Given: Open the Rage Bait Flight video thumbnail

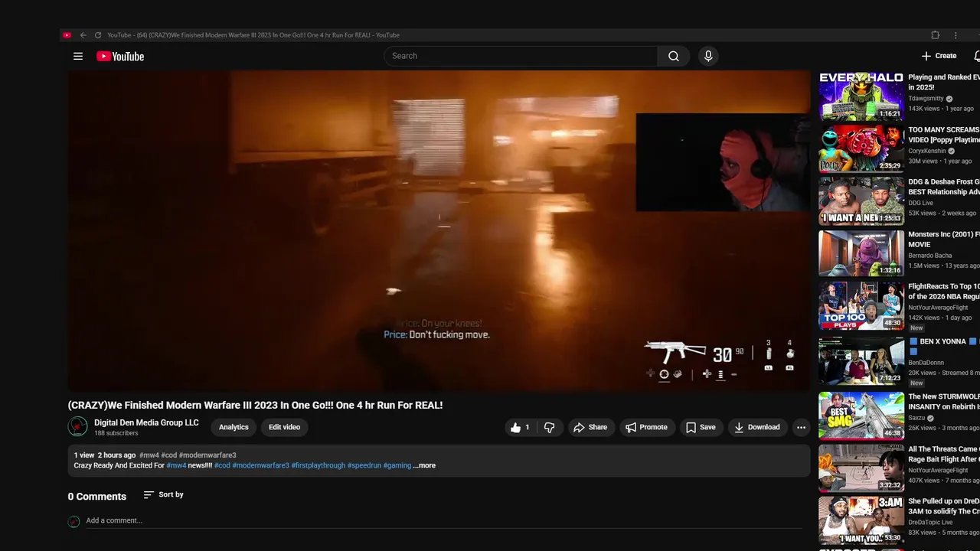Looking at the screenshot, I should tap(861, 468).
